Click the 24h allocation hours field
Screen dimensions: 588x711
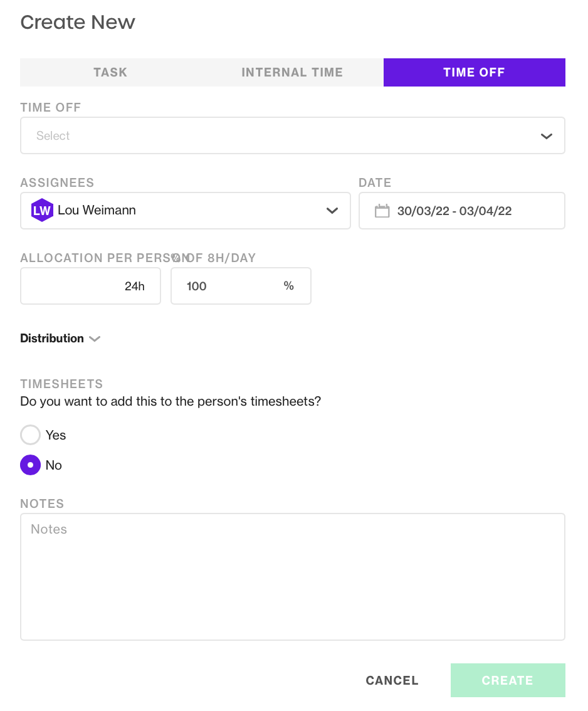click(91, 286)
